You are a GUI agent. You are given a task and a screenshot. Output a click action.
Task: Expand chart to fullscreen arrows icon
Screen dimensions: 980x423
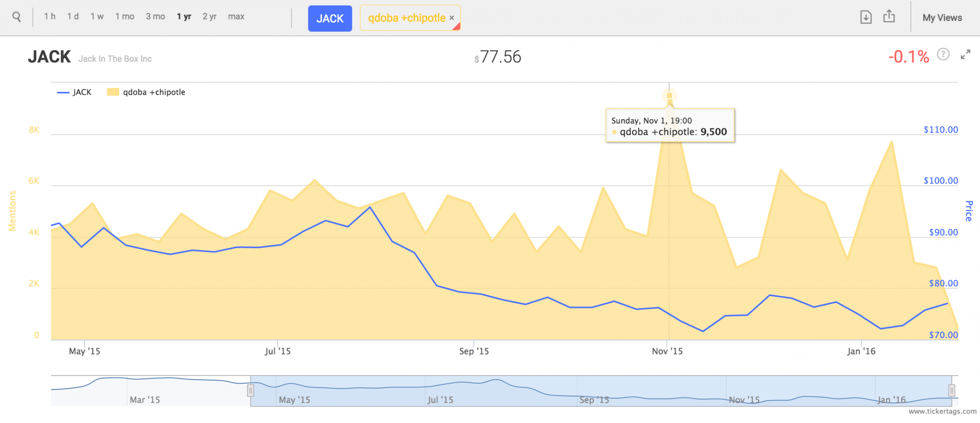coord(965,55)
